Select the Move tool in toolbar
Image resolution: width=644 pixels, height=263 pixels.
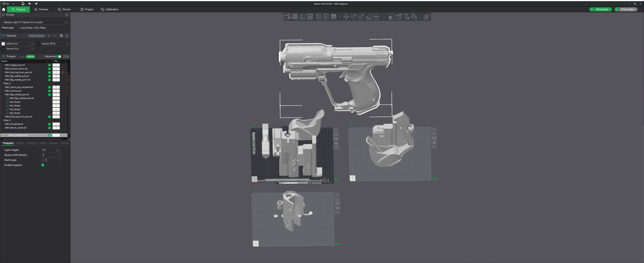click(346, 17)
